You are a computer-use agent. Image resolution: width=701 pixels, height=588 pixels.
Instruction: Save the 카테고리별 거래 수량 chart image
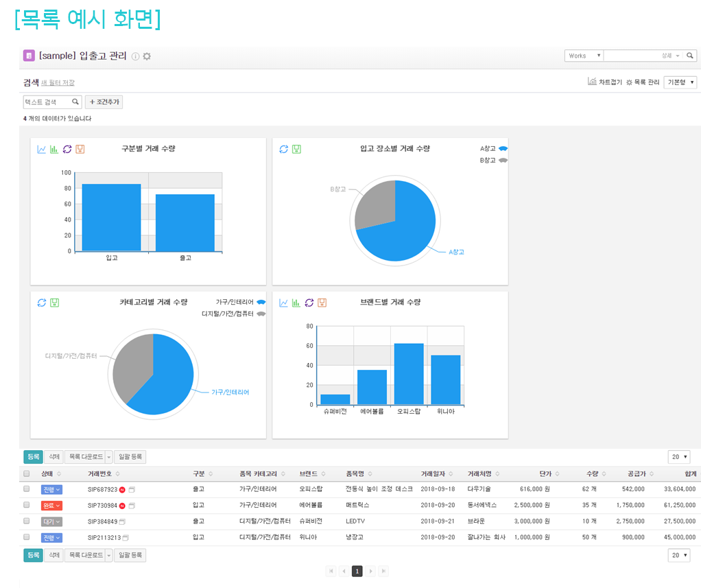coord(55,303)
